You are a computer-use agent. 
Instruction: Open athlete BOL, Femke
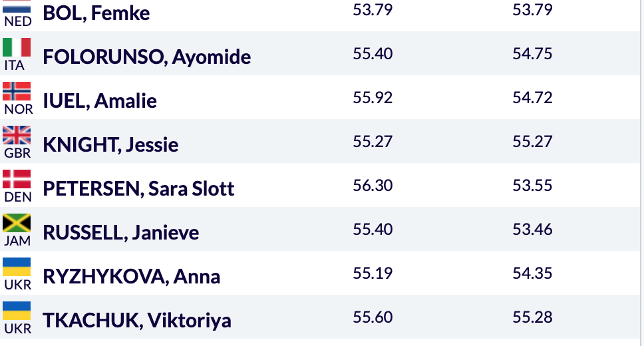pos(96,13)
